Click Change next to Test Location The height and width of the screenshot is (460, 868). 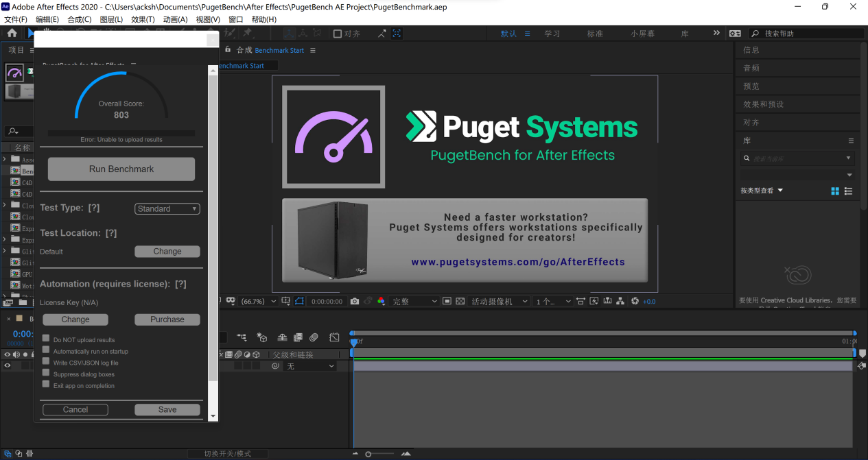pos(167,252)
